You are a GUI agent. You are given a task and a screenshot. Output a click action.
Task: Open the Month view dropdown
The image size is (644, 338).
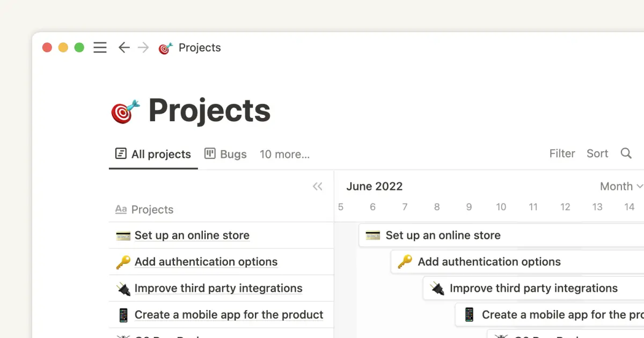[620, 186]
